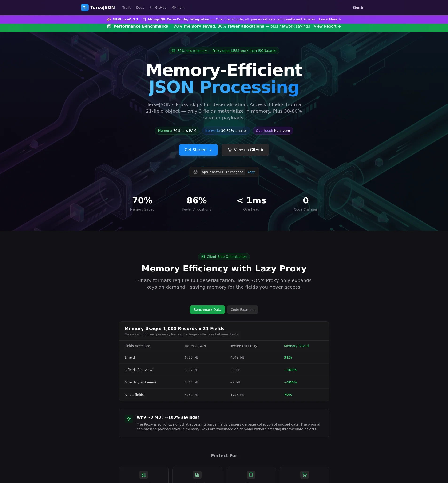The height and width of the screenshot is (483, 448).
Task: Open View on GitHub
Action: [245, 150]
